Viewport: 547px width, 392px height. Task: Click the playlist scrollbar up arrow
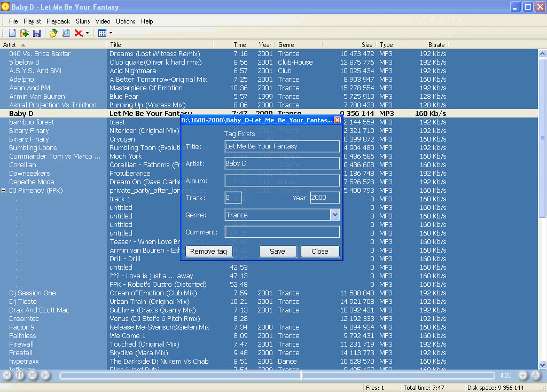(x=542, y=54)
